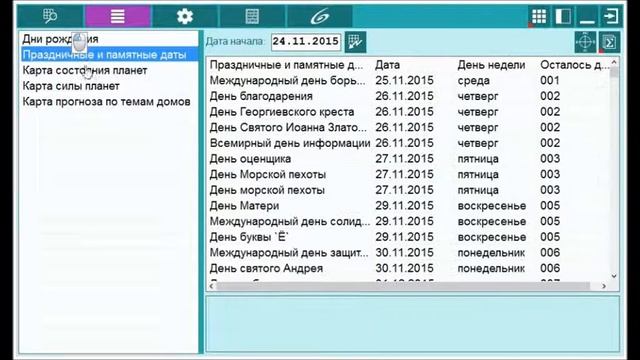The image size is (640, 360).
Task: Select row 'Всемирный день информации'
Action: click(409, 143)
